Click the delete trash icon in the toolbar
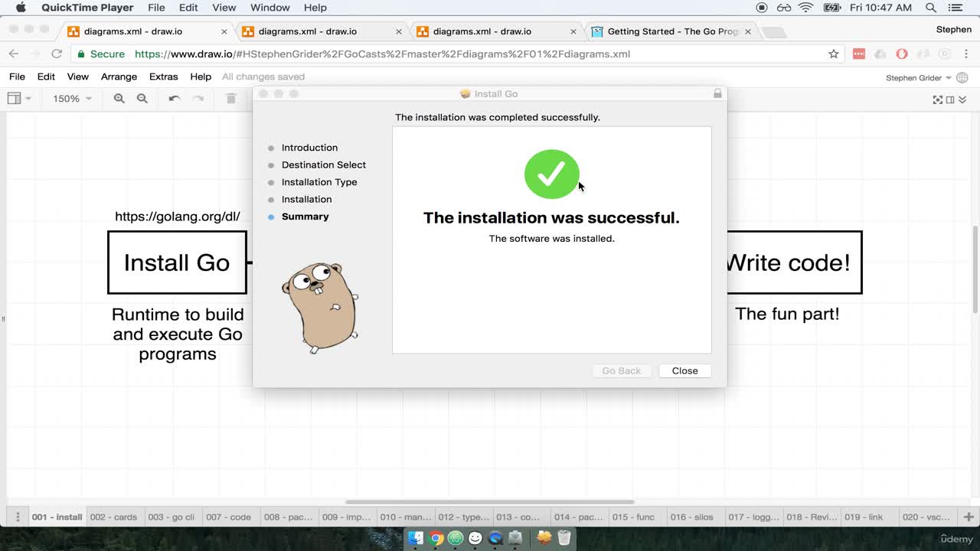This screenshot has width=980, height=551. coord(231,99)
